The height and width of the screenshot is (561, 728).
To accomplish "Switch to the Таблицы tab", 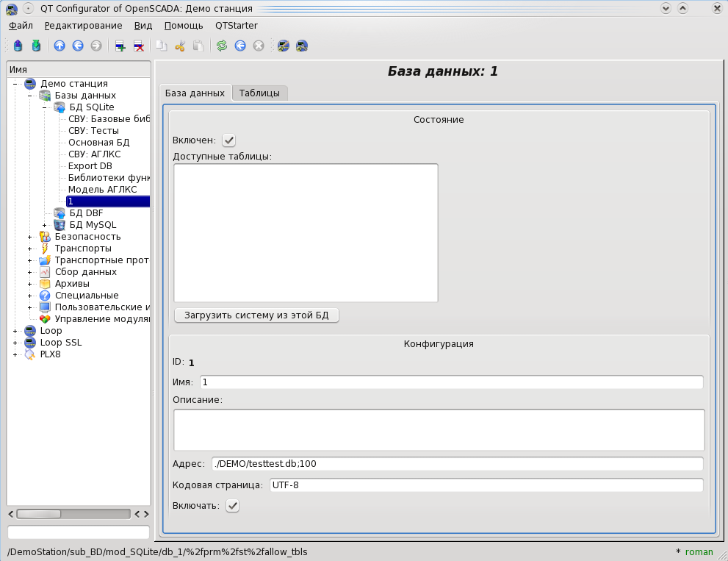I will (x=259, y=93).
